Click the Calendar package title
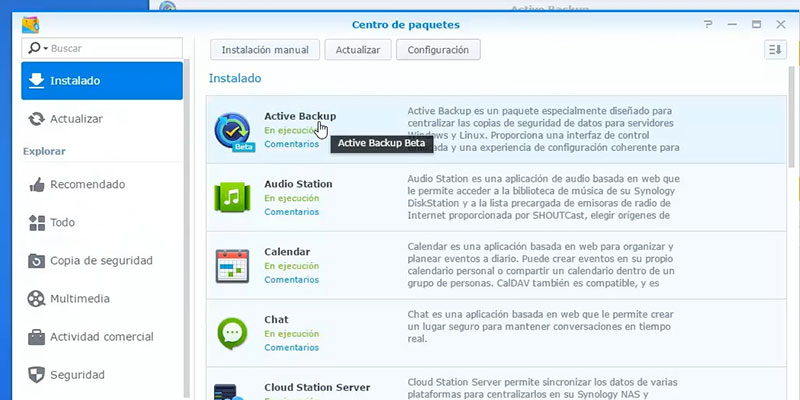Viewport: 800px width, 400px height. pyautogui.click(x=287, y=252)
